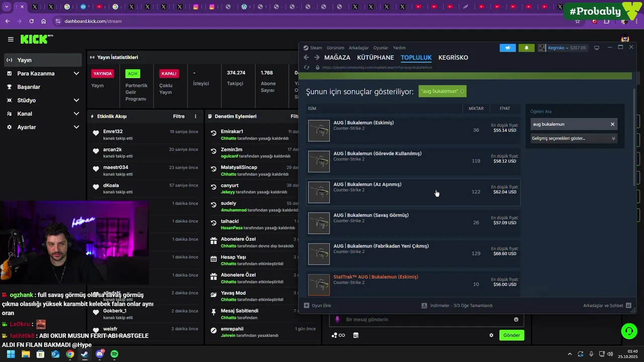Open emoji picker in chat input

516,319
